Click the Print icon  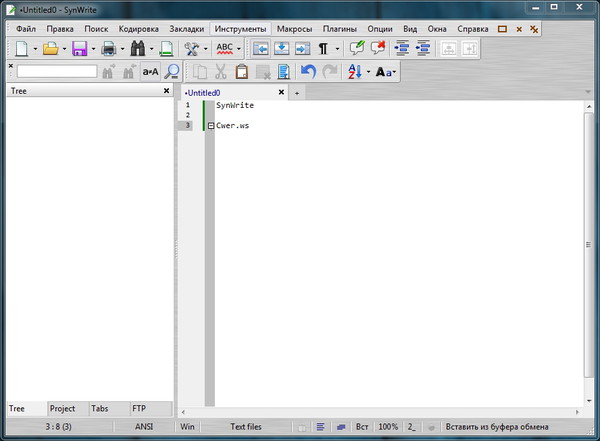(108, 48)
